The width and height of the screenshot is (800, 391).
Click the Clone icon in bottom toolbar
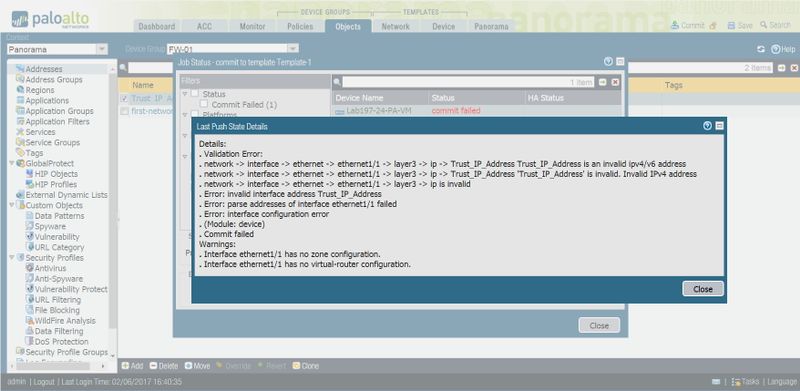[x=296, y=366]
